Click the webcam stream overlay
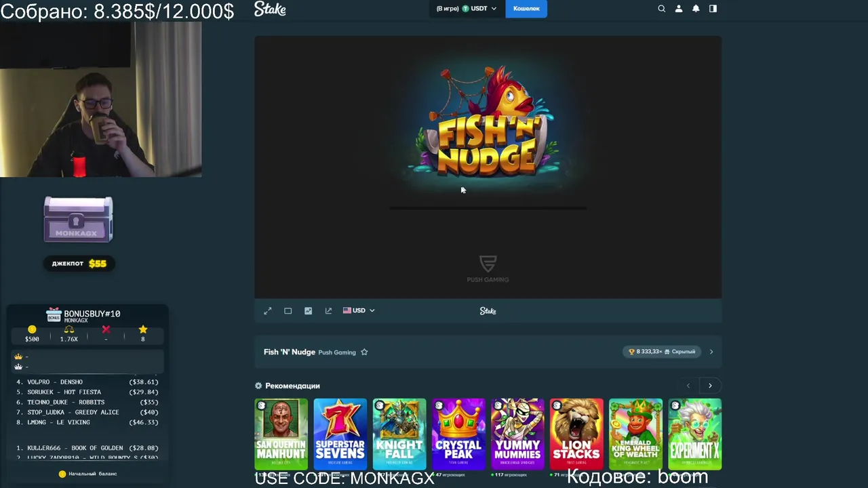The height and width of the screenshot is (488, 868). (100, 99)
